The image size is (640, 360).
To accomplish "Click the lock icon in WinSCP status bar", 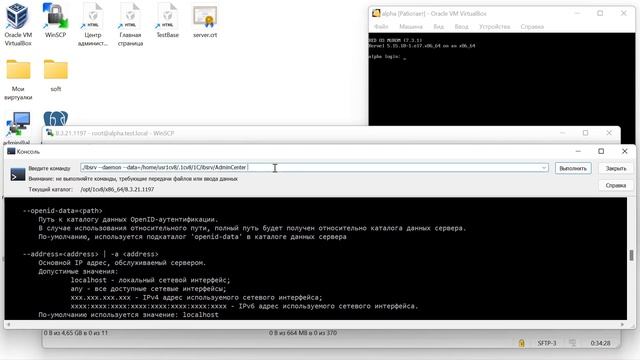I will pyautogui.click(x=522, y=343).
